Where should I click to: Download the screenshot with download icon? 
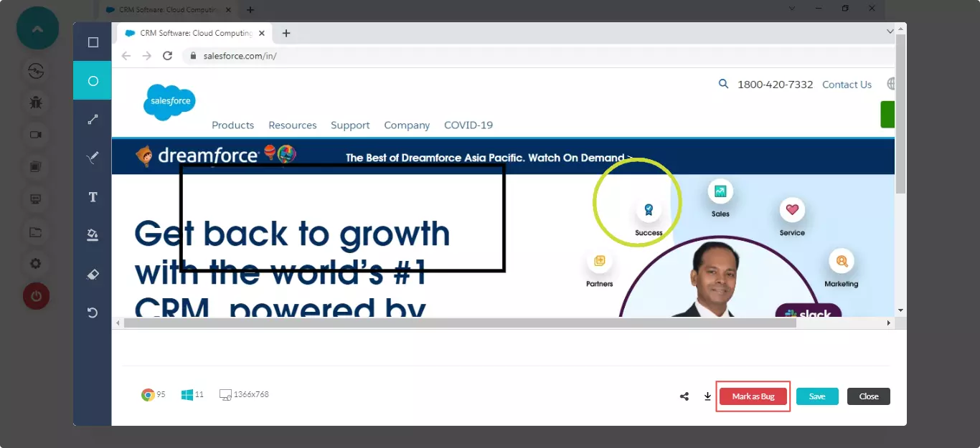coord(707,396)
